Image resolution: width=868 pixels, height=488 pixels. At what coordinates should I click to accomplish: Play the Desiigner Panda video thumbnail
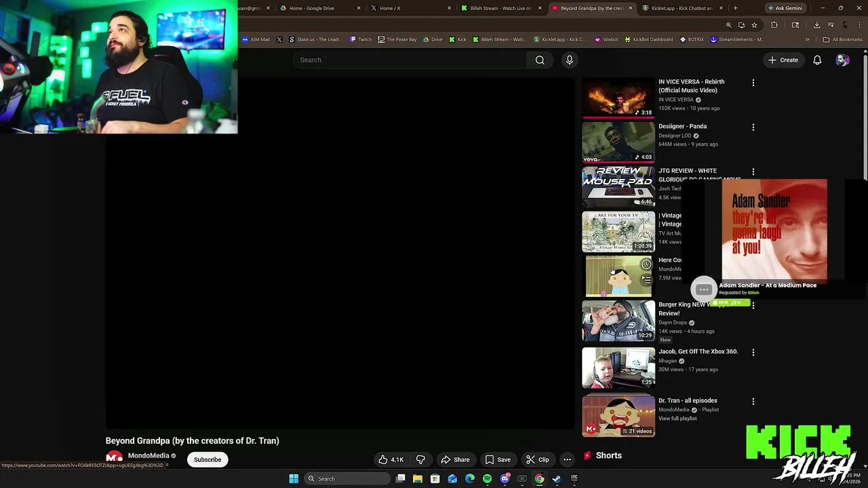(x=618, y=142)
